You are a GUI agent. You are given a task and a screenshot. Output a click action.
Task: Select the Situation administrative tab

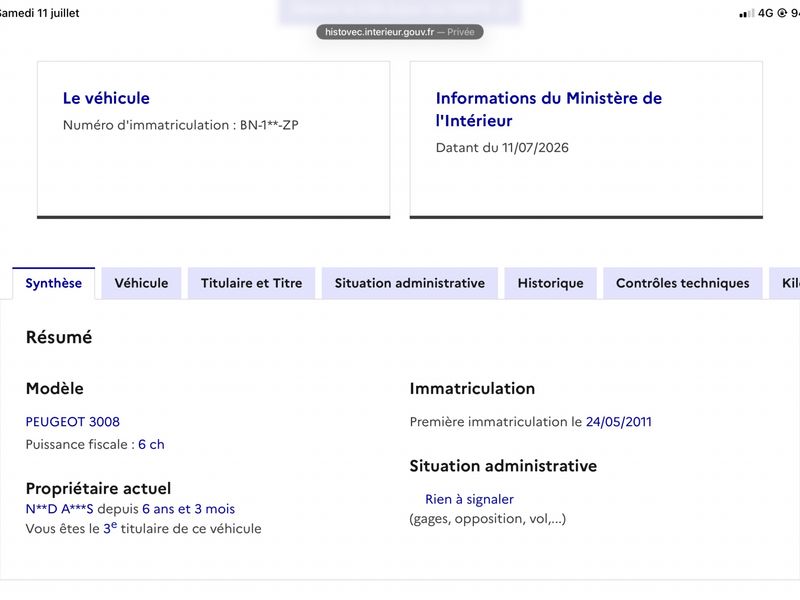point(410,283)
